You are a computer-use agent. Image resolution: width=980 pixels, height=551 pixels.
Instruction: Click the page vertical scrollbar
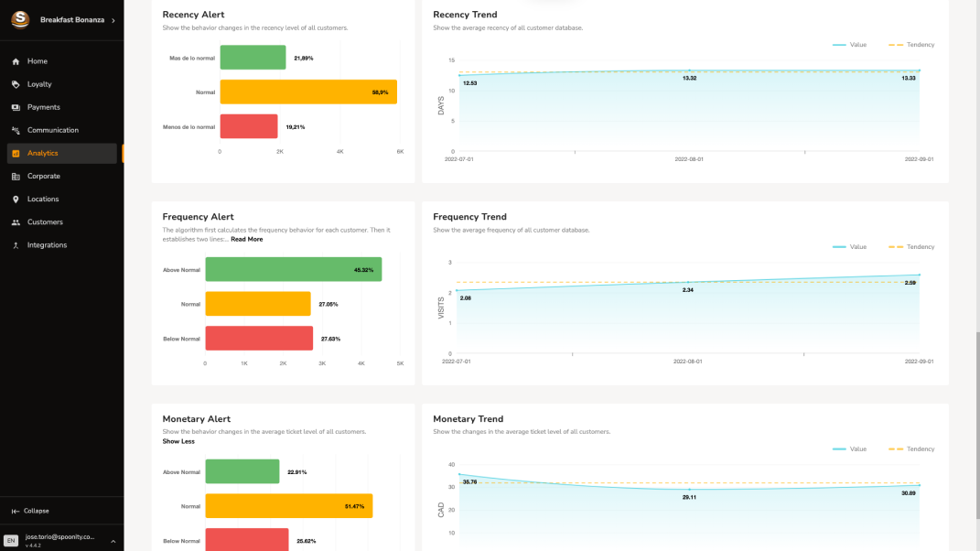coord(977,426)
